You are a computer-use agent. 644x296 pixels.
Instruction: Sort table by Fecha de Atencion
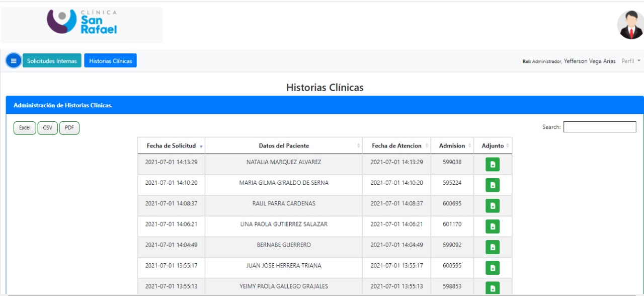tap(396, 146)
